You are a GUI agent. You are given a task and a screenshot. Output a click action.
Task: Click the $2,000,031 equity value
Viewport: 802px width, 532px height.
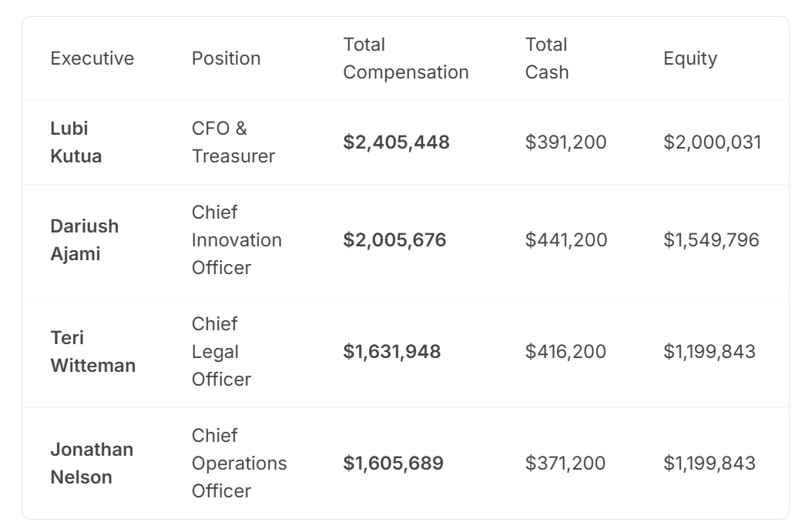(x=712, y=142)
